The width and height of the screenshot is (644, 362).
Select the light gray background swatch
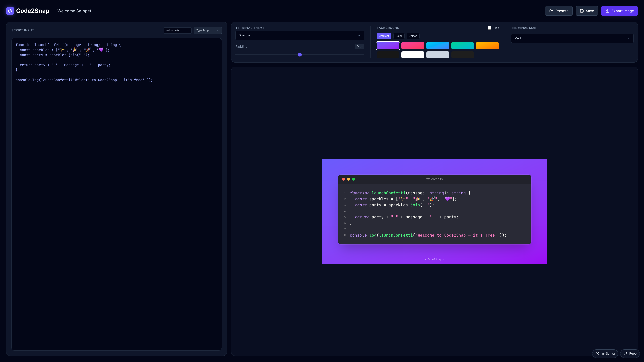tap(438, 55)
